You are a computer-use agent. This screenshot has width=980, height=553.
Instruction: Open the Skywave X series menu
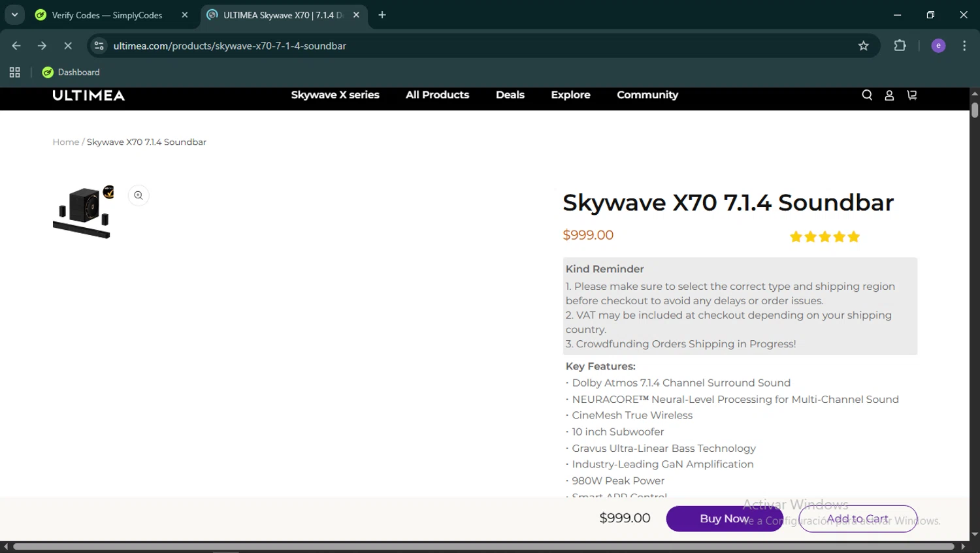coord(335,95)
